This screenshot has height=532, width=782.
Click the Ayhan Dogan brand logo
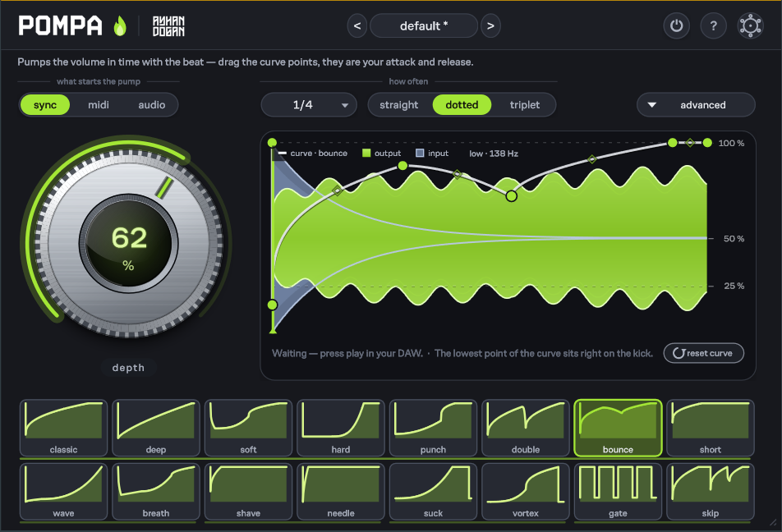click(x=168, y=26)
